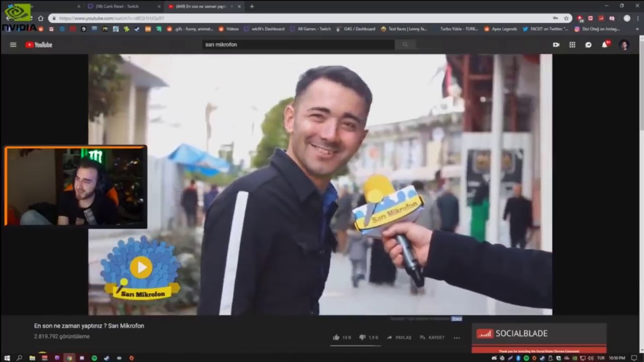Open the G4G / Dashboard bookmark
Viewport: 644px width, 362px height.
356,29
